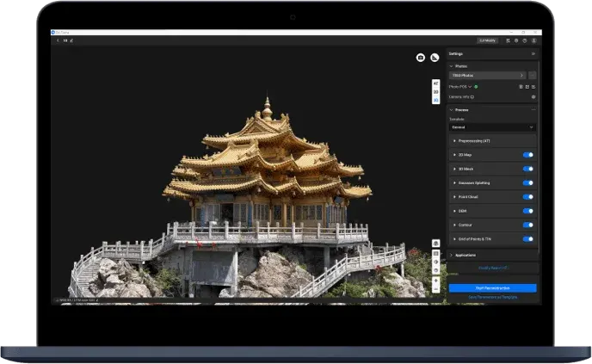This screenshot has width=592, height=364.
Task: Click the first Photo POS action icon
Action: coord(521,87)
